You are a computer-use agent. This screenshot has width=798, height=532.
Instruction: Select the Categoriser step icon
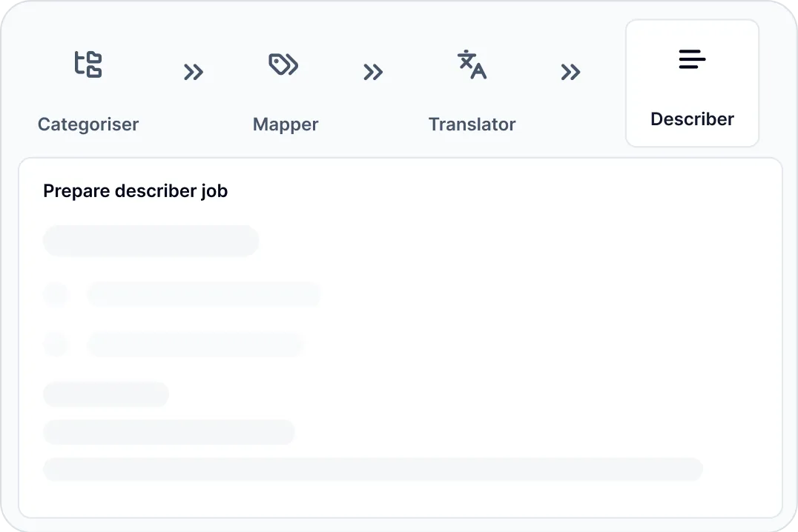tap(88, 64)
